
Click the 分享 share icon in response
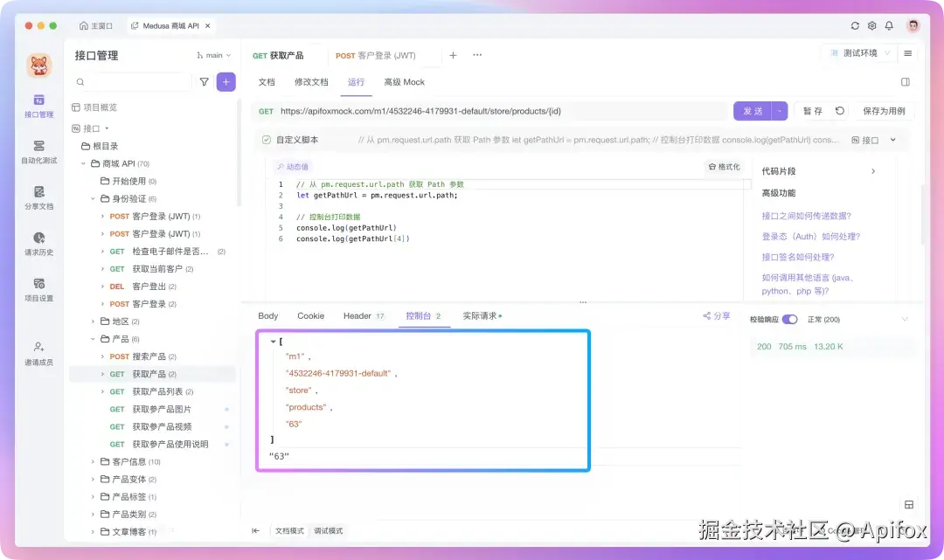(x=717, y=315)
